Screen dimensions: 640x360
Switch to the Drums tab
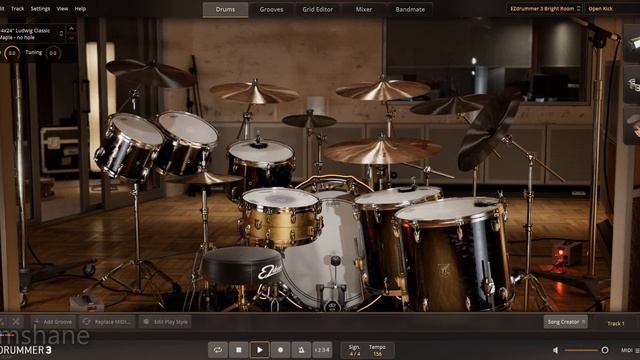pyautogui.click(x=225, y=9)
